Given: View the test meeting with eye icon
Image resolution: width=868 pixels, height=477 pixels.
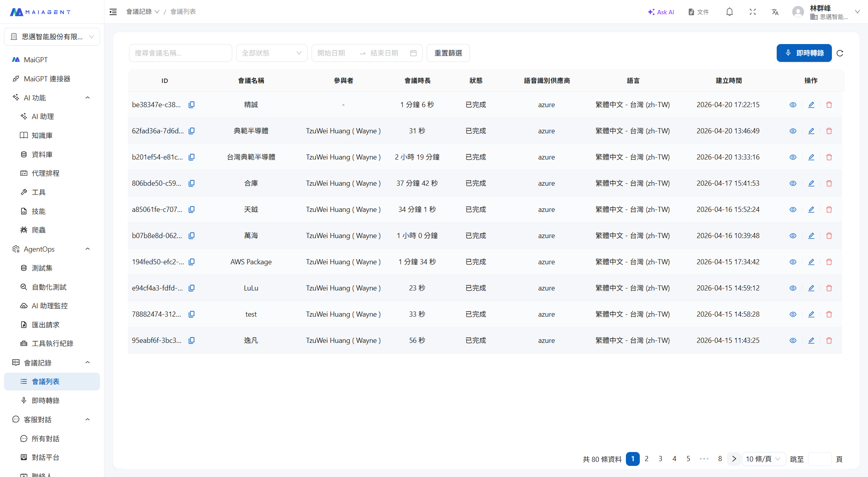Looking at the screenshot, I should (793, 314).
